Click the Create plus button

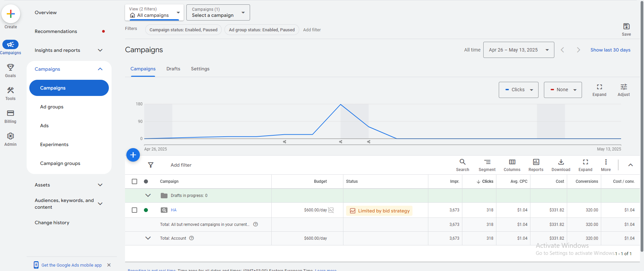coord(11,14)
